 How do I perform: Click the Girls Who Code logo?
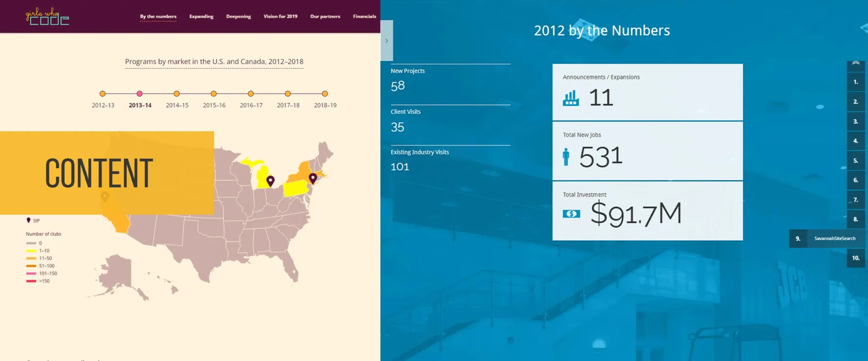click(x=47, y=17)
